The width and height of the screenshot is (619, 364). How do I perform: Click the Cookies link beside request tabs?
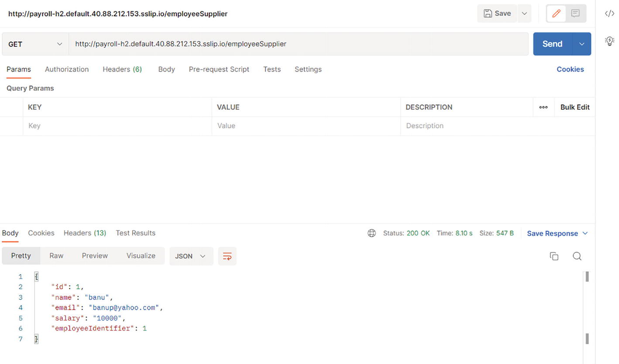tap(570, 69)
